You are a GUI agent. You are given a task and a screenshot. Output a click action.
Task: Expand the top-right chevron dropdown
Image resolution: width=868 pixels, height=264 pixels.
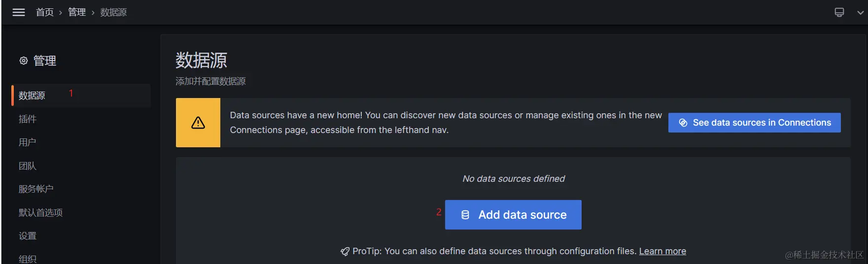point(860,13)
